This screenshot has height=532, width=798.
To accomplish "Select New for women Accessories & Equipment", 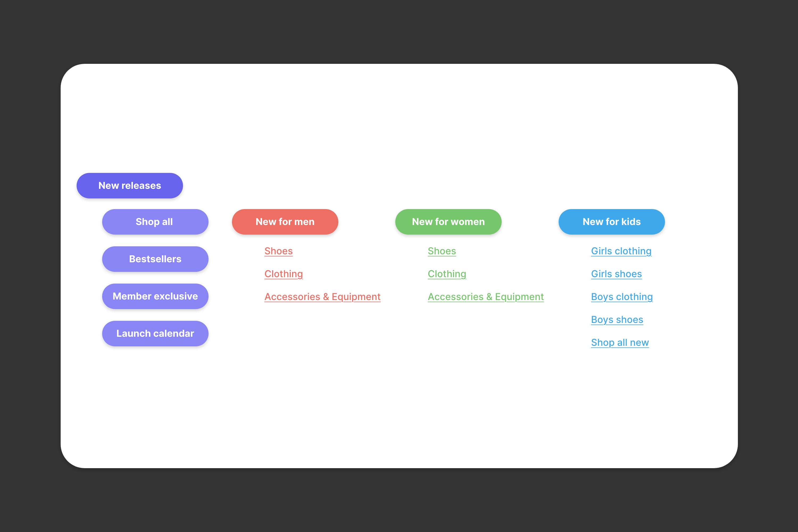I will (486, 296).
